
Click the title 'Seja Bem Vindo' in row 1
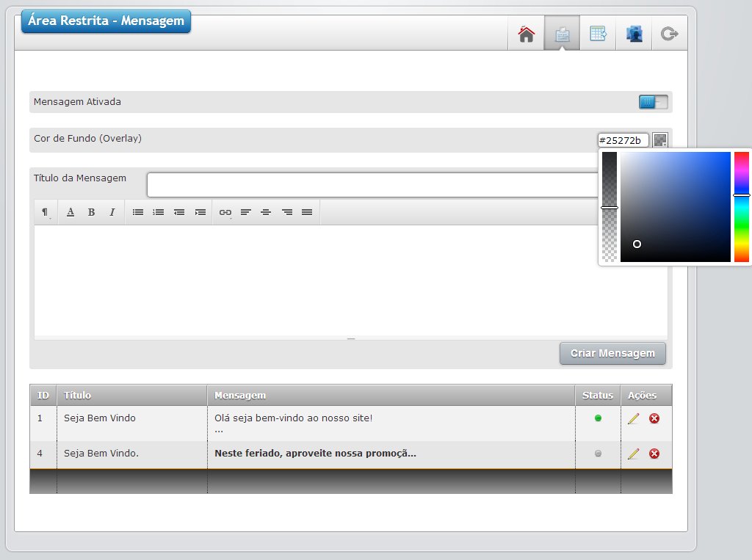[100, 418]
